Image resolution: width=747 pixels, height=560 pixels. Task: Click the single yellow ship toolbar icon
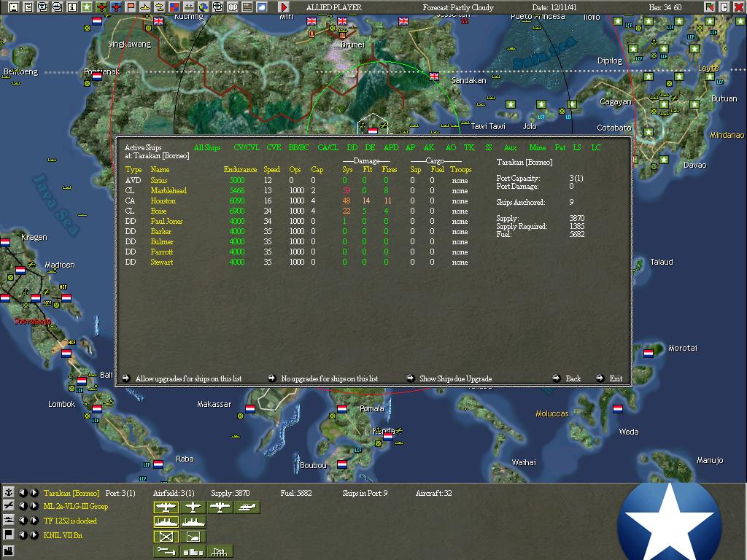coord(145,7)
